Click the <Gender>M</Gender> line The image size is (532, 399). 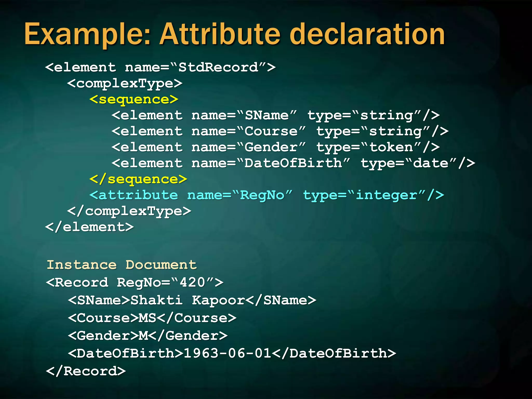(x=148, y=336)
